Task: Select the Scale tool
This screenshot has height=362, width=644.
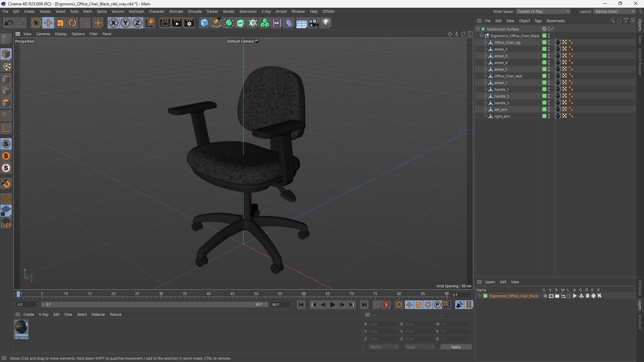Action: click(60, 23)
